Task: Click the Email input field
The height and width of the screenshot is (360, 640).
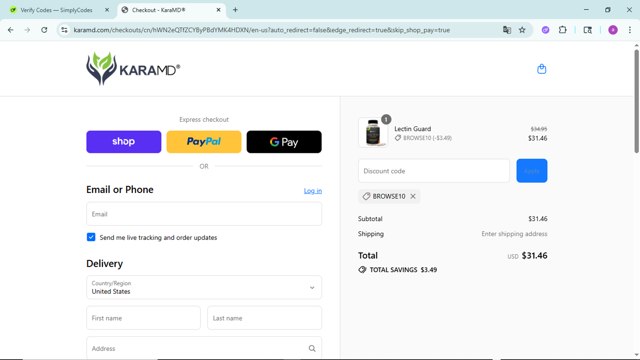Action: click(x=204, y=214)
